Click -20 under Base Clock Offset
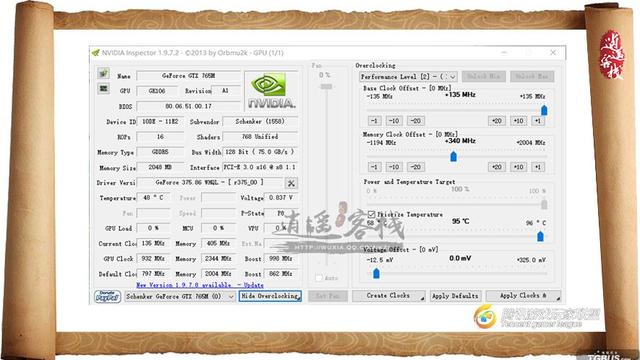This screenshot has width=640, height=360. [x=416, y=121]
